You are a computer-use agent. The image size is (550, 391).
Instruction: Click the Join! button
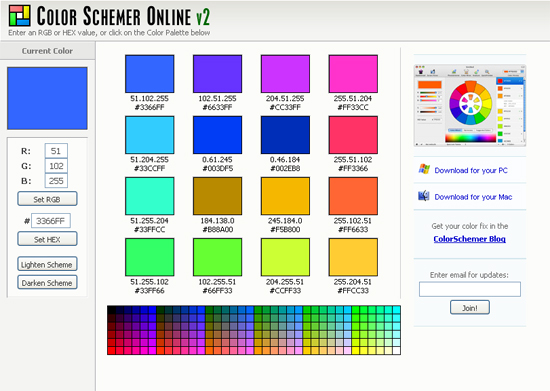[x=470, y=308]
